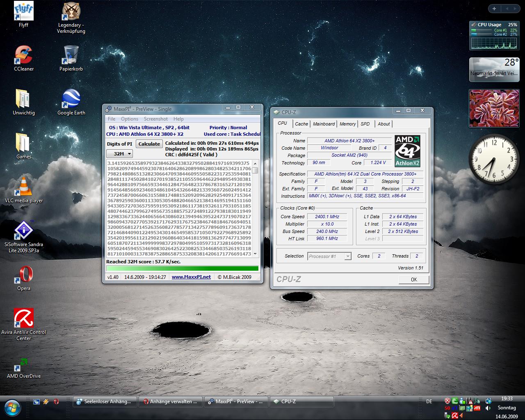Launch CCleaner from the desktop
Screen dimensions: 525x420
(24, 58)
